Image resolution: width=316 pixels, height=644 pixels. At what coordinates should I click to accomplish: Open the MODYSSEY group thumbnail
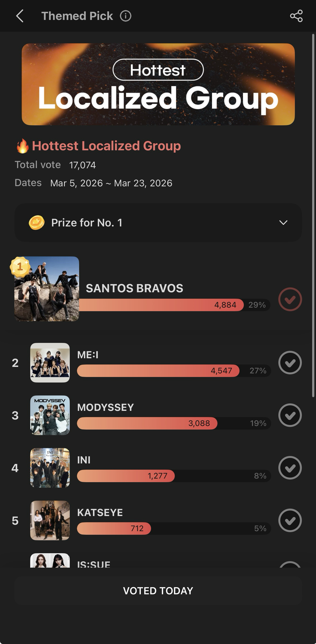[50, 415]
